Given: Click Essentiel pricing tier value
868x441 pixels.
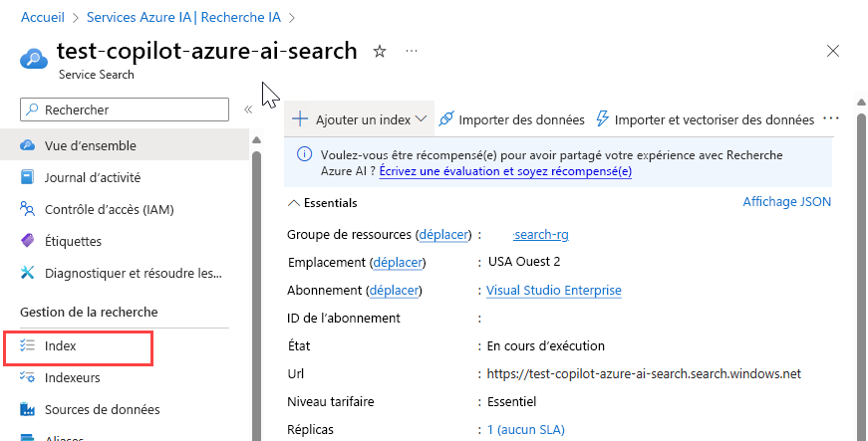Looking at the screenshot, I should pos(511,402).
